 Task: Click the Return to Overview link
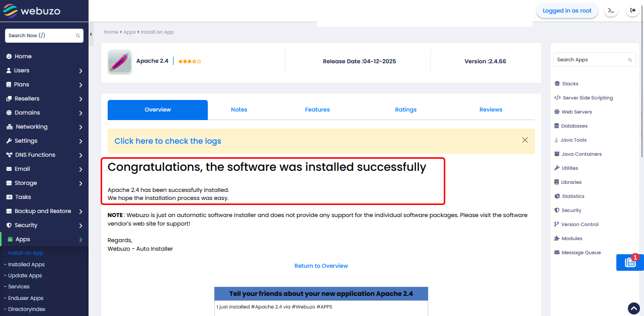point(321,266)
